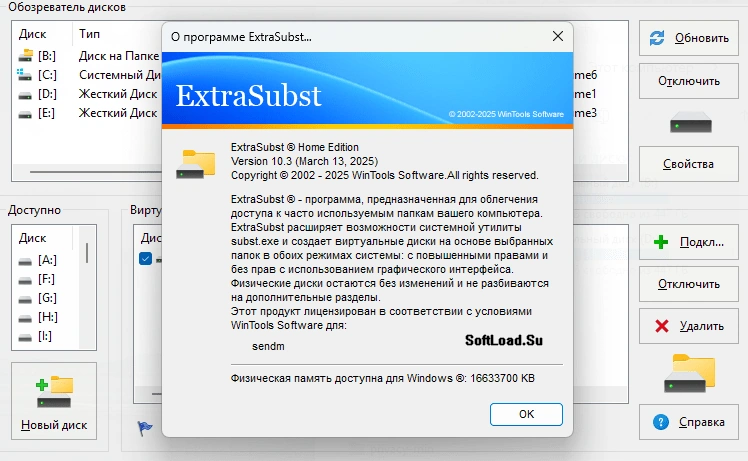Select [A:] in the Доступно list
748x461 pixels.
[x=45, y=260]
